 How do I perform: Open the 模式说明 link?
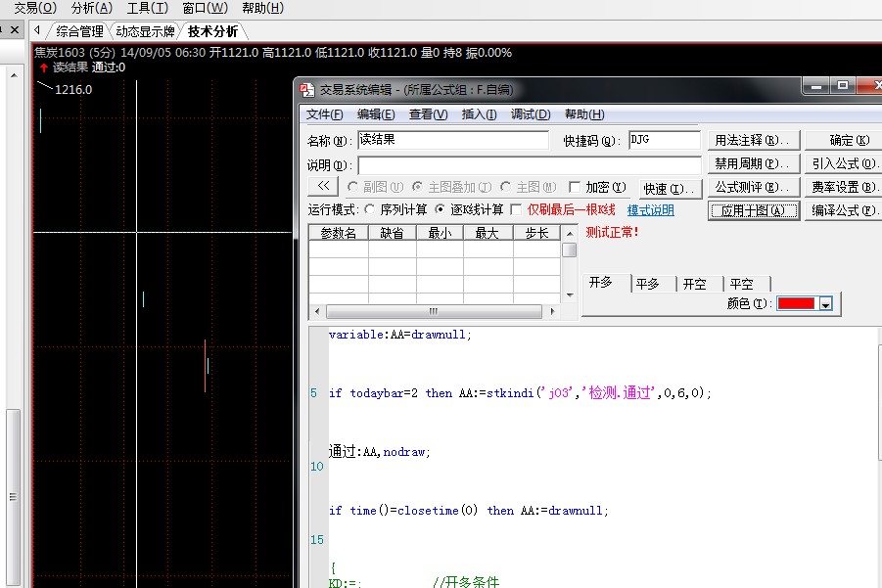click(x=650, y=210)
